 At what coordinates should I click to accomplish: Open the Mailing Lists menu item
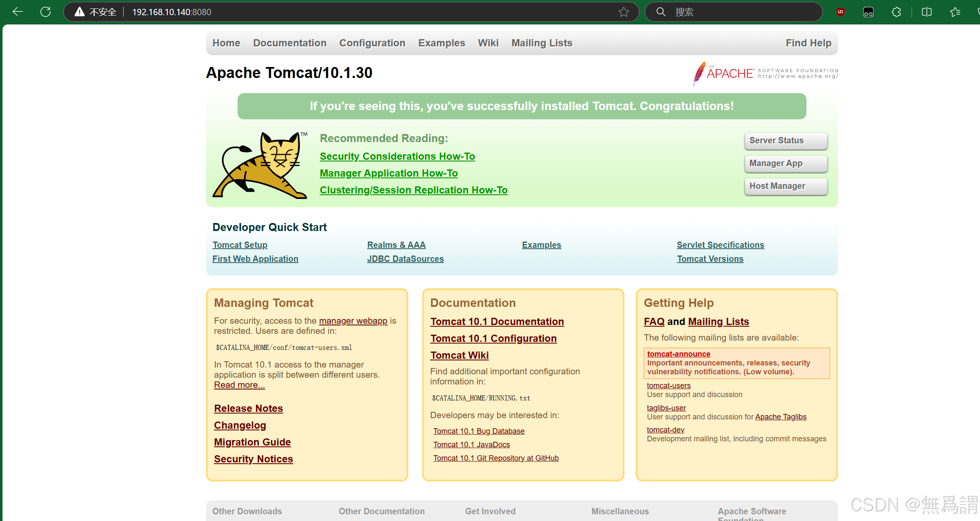point(542,43)
